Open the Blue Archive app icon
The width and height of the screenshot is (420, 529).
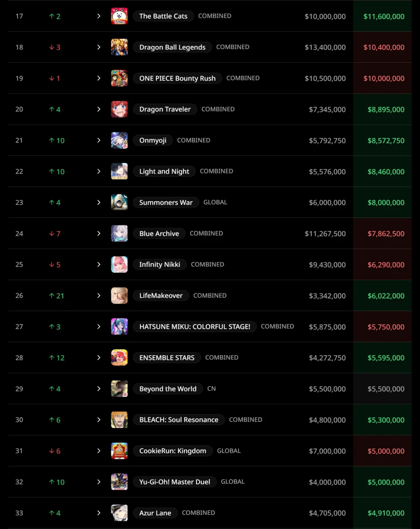coord(119,234)
